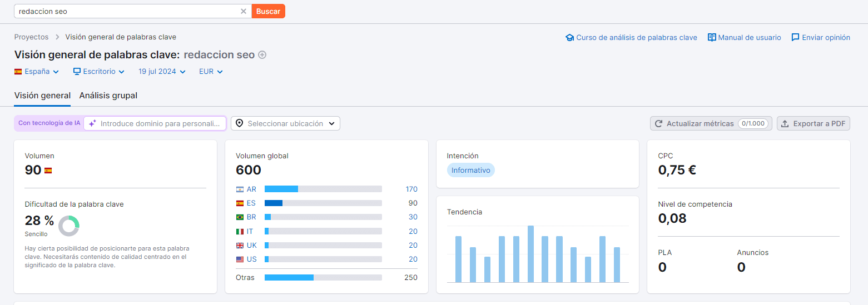Click the export upload icon in Exportar a PDF
The height and width of the screenshot is (305, 868).
click(785, 123)
